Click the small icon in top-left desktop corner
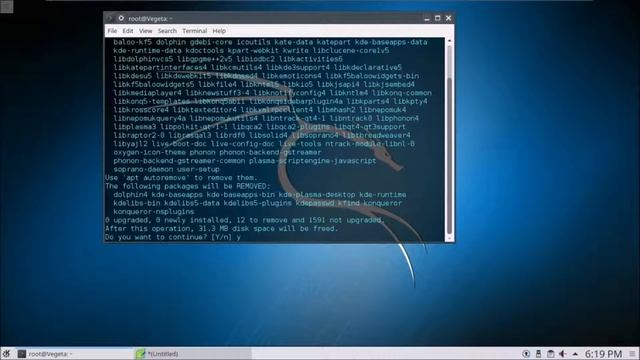The image size is (640, 360). [7, 7]
